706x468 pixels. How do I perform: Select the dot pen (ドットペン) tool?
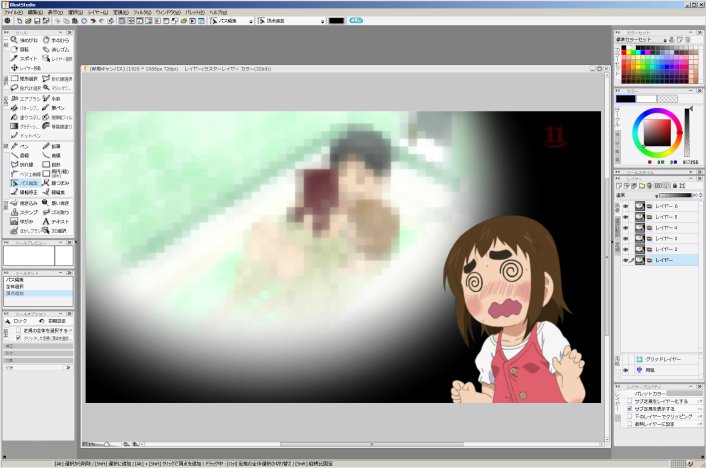(x=25, y=136)
